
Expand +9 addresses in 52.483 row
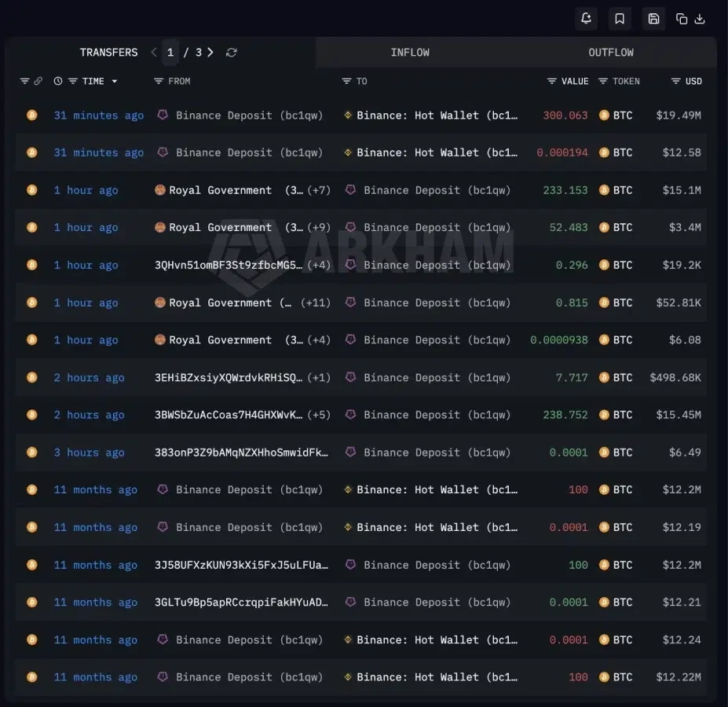click(319, 228)
